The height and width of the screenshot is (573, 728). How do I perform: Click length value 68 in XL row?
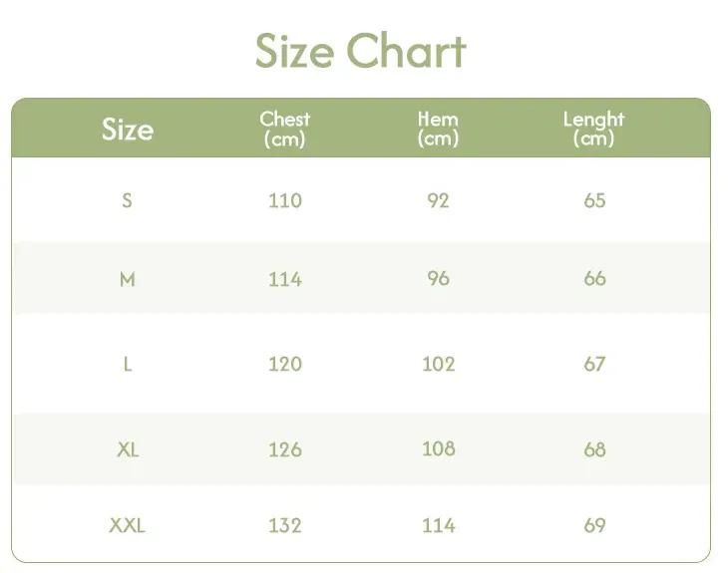[594, 449]
